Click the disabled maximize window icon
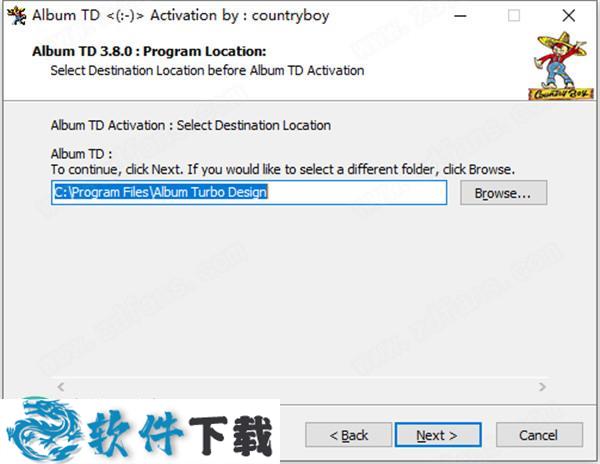Image resolution: width=600 pixels, height=464 pixels. coord(514,16)
